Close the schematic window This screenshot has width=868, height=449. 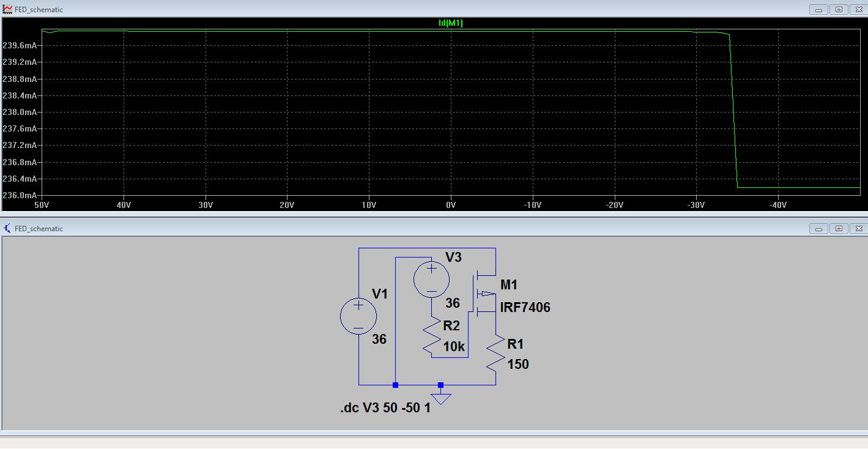point(858,228)
